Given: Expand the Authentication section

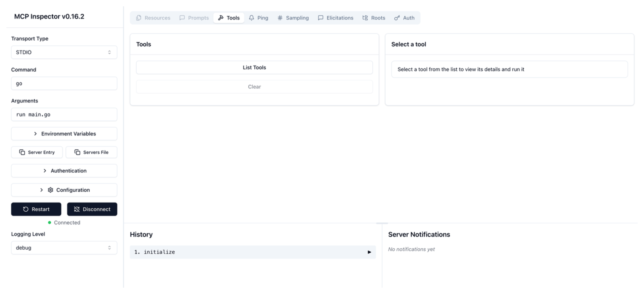Looking at the screenshot, I should (64, 171).
